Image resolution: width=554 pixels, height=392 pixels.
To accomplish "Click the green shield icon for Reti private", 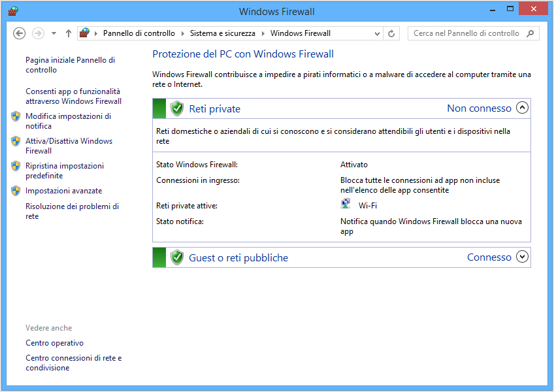I will click(x=177, y=108).
